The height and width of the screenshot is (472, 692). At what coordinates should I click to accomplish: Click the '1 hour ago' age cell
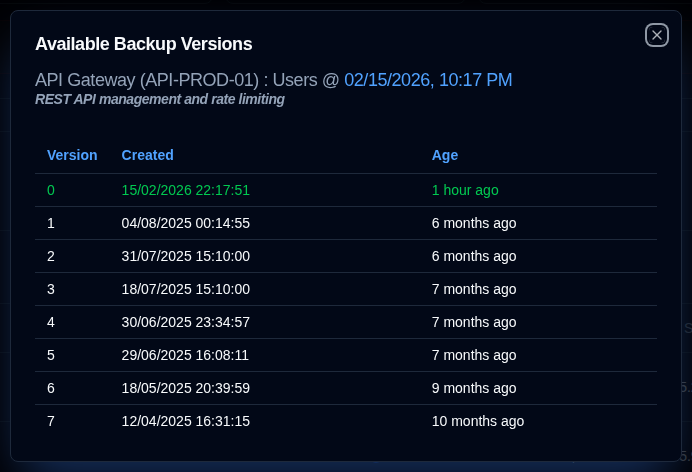pyautogui.click(x=465, y=190)
